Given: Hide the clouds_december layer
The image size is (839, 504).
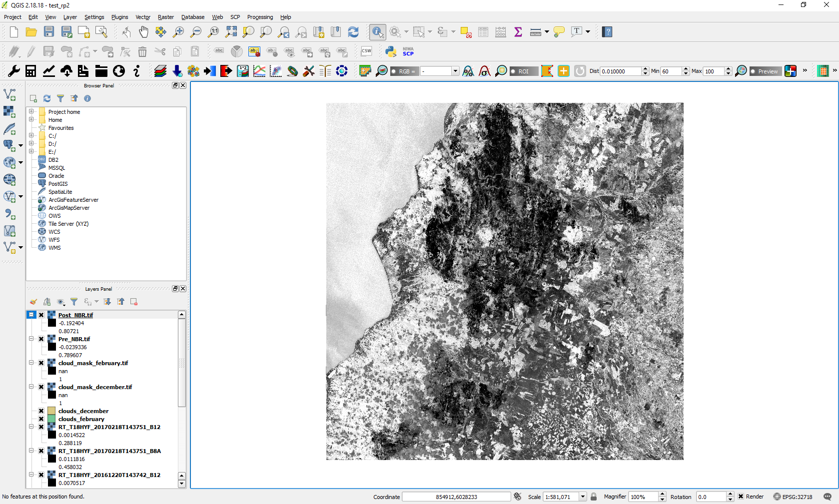Looking at the screenshot, I should click(x=41, y=411).
